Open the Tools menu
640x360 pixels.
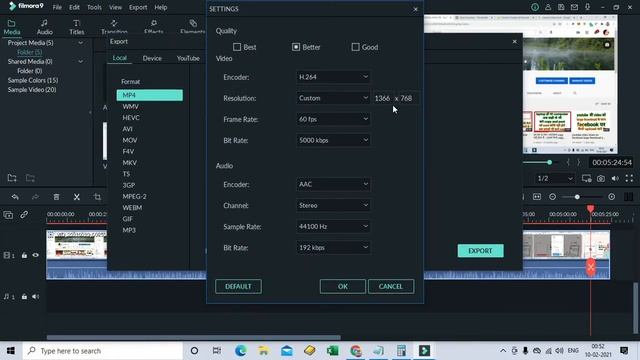tap(94, 7)
